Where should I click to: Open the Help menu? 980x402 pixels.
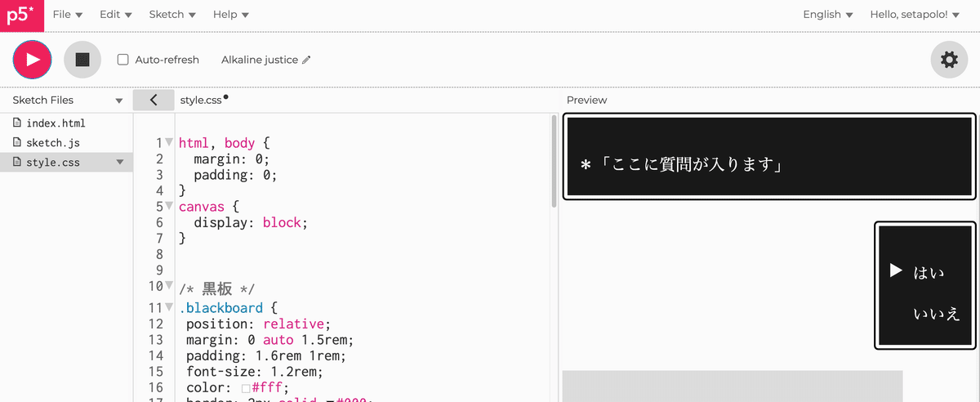click(x=231, y=15)
